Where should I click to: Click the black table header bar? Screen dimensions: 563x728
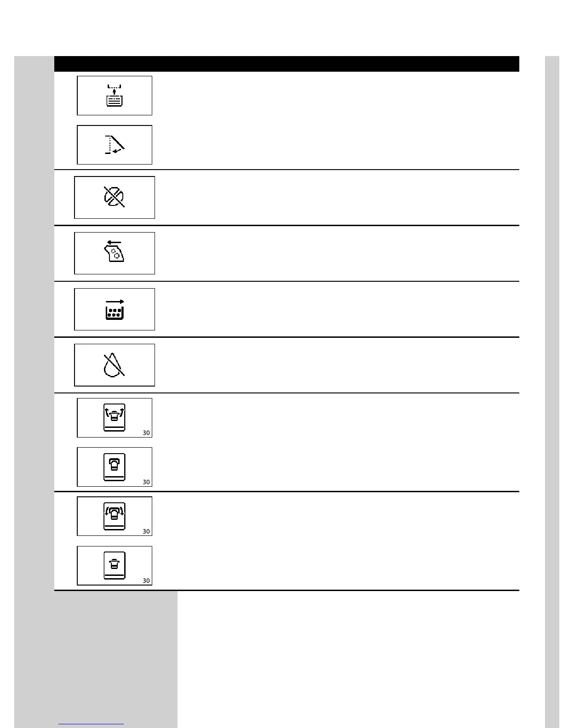(x=286, y=64)
